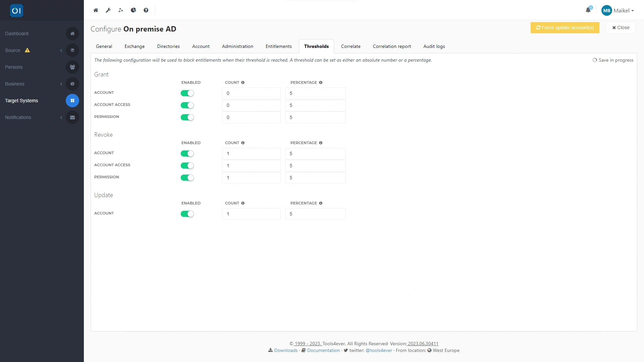
Task: Open the @tools4ever twitter link
Action: [x=379, y=350]
